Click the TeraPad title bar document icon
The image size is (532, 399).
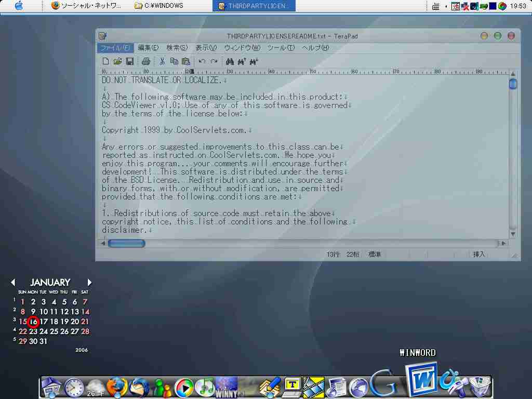(x=102, y=36)
